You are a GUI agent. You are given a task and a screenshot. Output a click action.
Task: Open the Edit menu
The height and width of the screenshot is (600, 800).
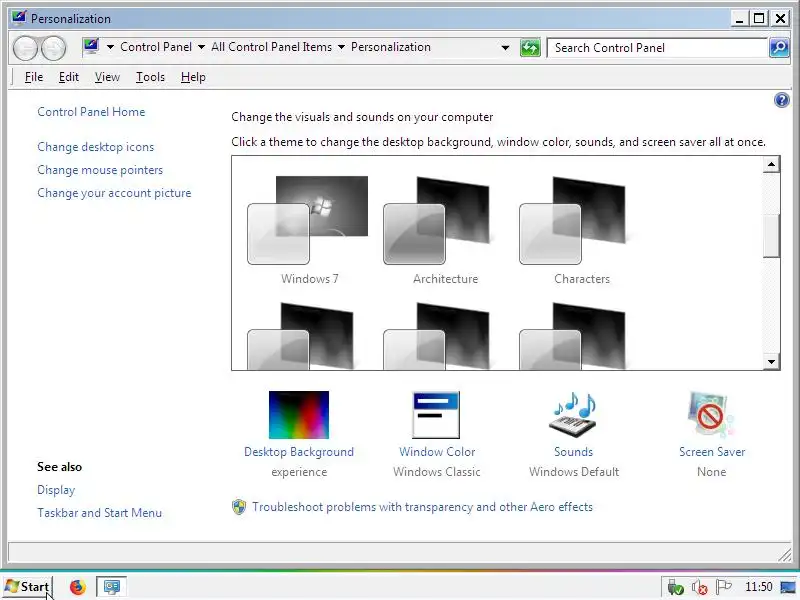pyautogui.click(x=68, y=77)
